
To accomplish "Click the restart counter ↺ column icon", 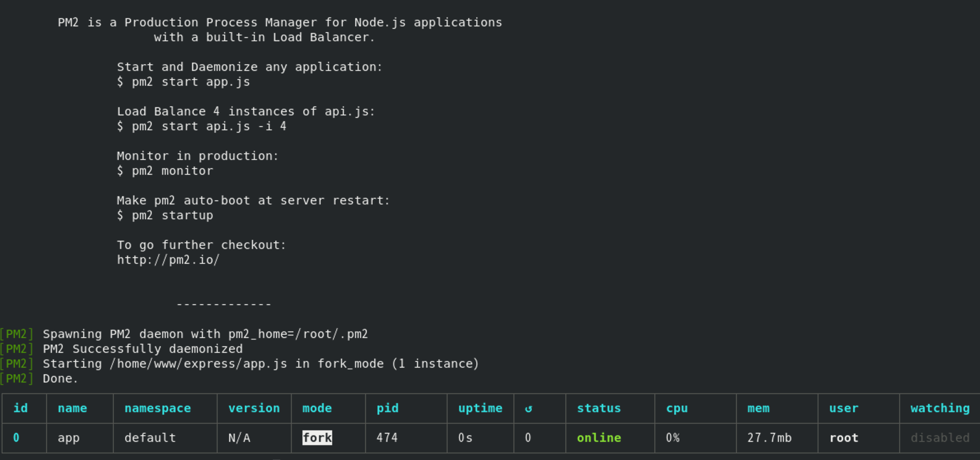I will pos(528,408).
